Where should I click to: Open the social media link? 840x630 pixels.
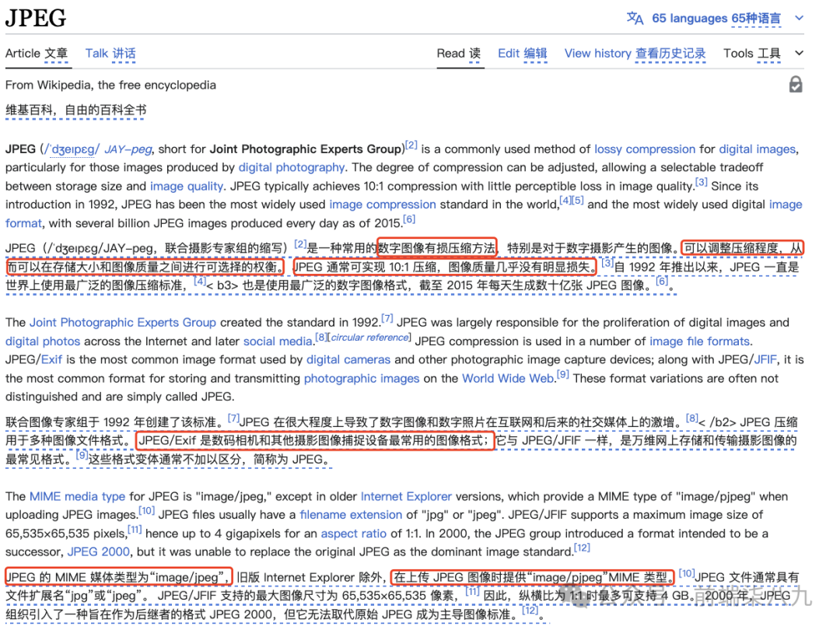[x=278, y=341]
